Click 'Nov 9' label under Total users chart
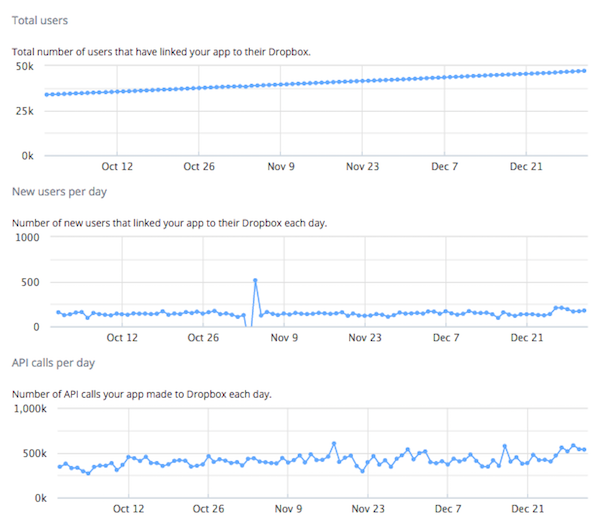This screenshot has width=600, height=531. pos(281,167)
